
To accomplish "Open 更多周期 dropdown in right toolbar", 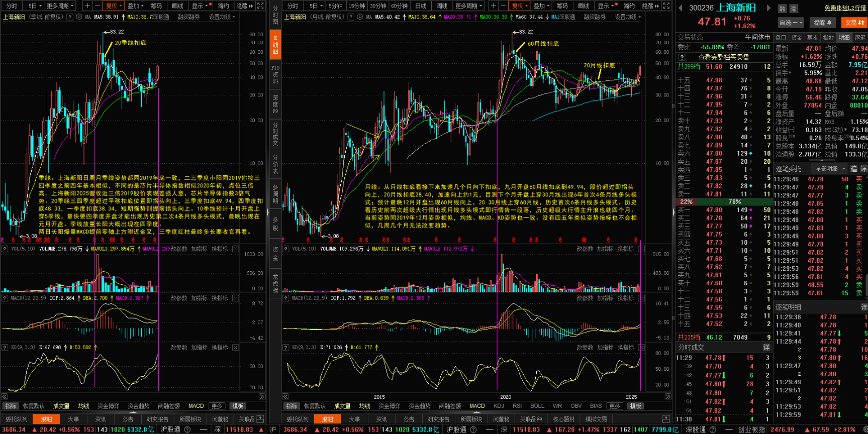I will point(468,6).
